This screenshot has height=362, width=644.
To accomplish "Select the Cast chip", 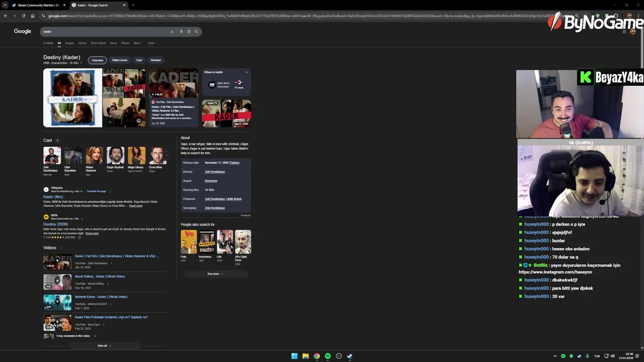I will 139,60.
